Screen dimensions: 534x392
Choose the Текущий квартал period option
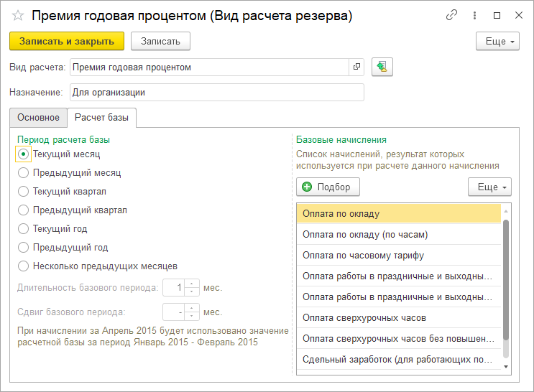(x=23, y=191)
